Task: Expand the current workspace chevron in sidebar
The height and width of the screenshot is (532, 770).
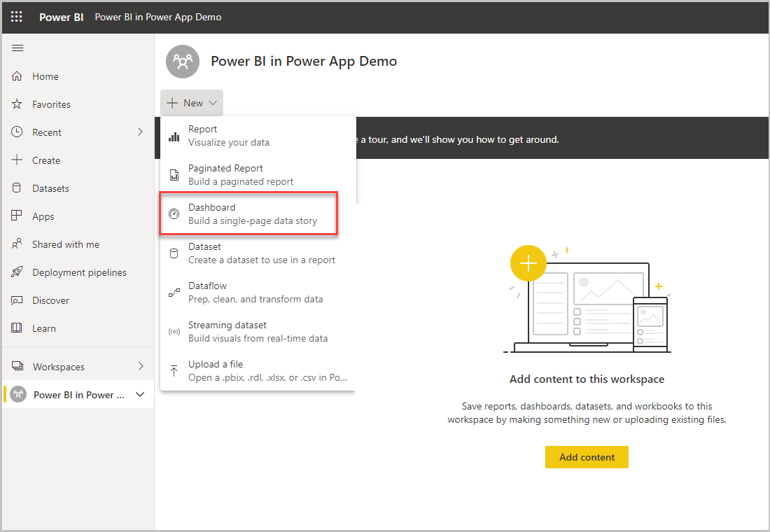Action: point(140,395)
